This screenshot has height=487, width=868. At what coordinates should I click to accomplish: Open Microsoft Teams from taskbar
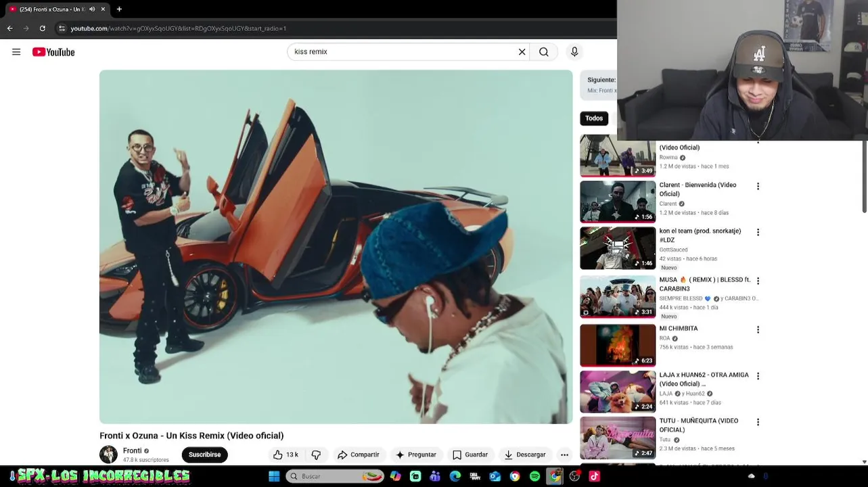pos(435,476)
